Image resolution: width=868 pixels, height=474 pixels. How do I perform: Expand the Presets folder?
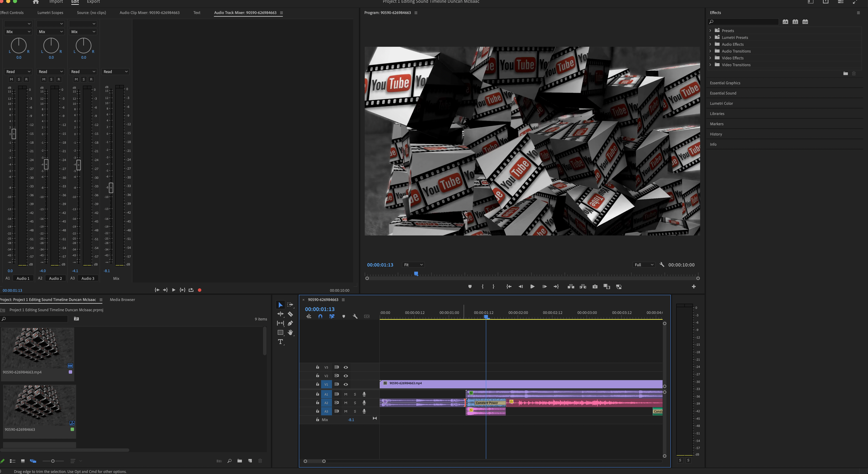pos(710,30)
